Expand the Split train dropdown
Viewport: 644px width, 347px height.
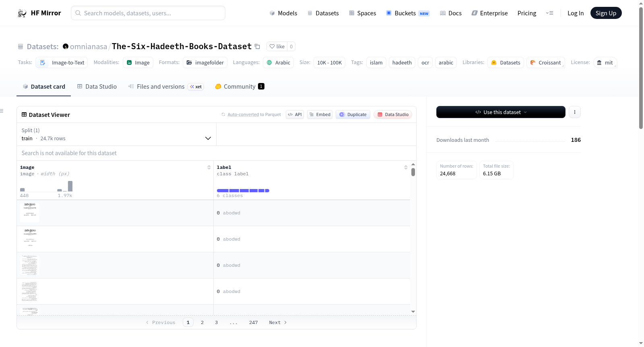[116, 134]
